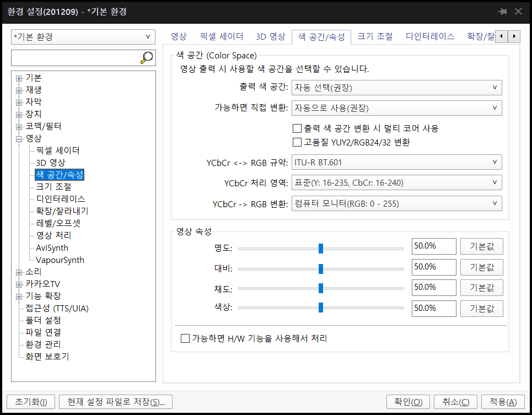The width and height of the screenshot is (532, 415).
Task: Expand the 자막 tree node
Action: 19,103
